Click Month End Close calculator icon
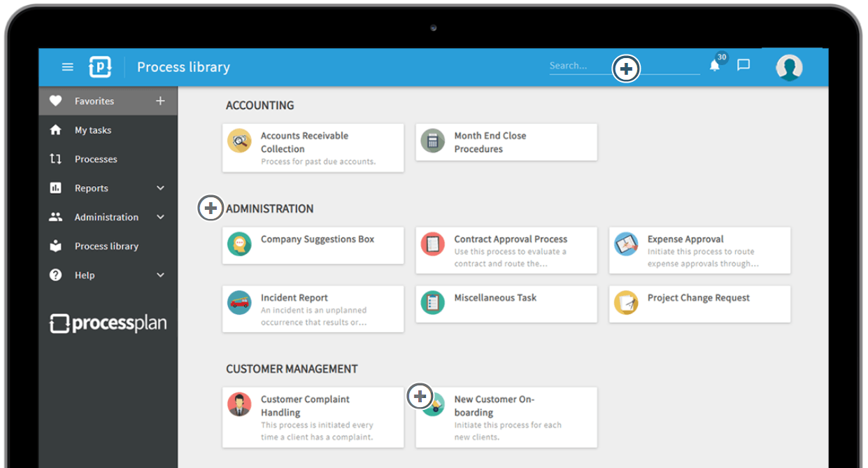Viewport: 868px width, 468px height. [433, 141]
